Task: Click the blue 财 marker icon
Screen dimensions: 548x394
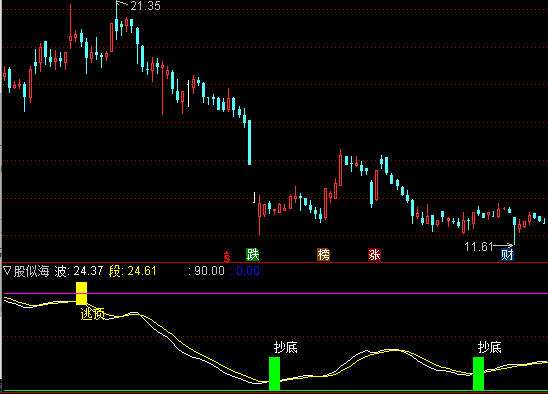Action: click(x=507, y=254)
